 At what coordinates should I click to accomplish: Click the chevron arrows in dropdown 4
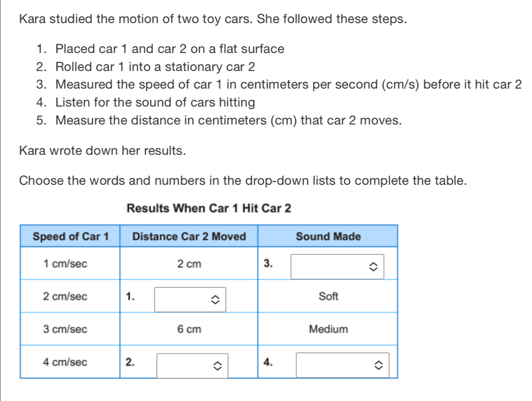(x=379, y=366)
